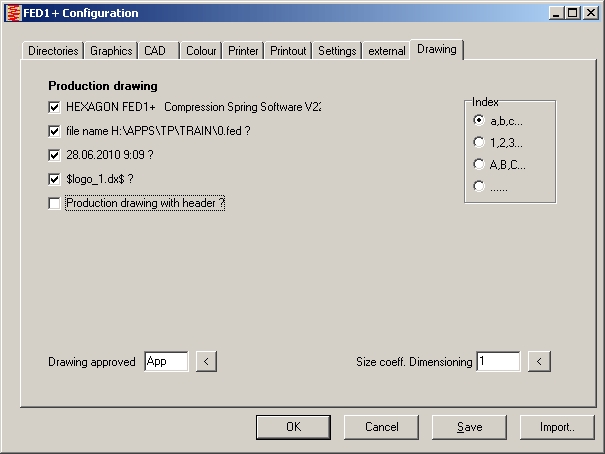Click the '<' button beside Drawing approved
The image size is (605, 454).
pos(206,361)
